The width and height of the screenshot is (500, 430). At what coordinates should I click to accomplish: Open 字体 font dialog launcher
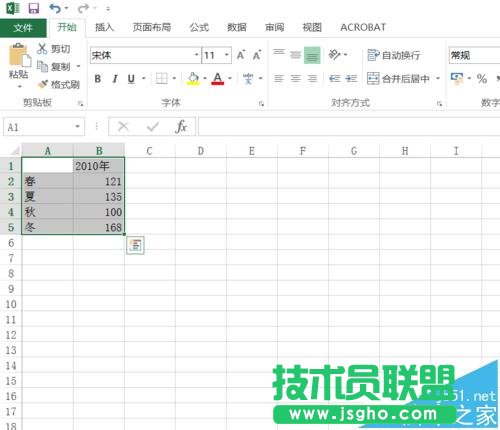261,104
